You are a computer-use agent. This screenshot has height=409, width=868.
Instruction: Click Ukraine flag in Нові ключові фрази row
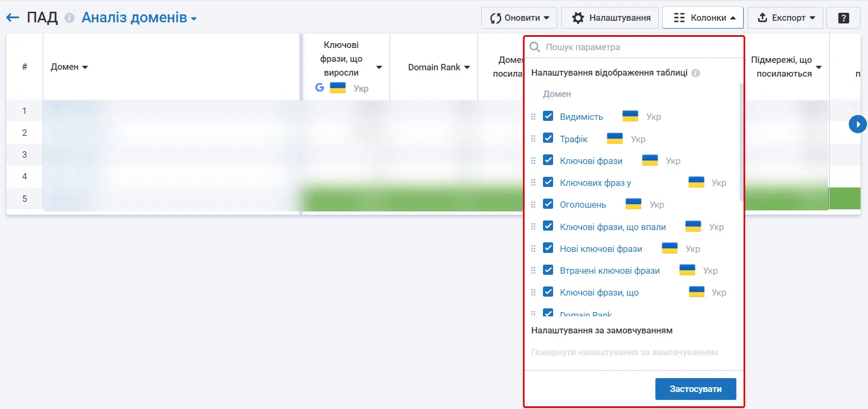670,248
